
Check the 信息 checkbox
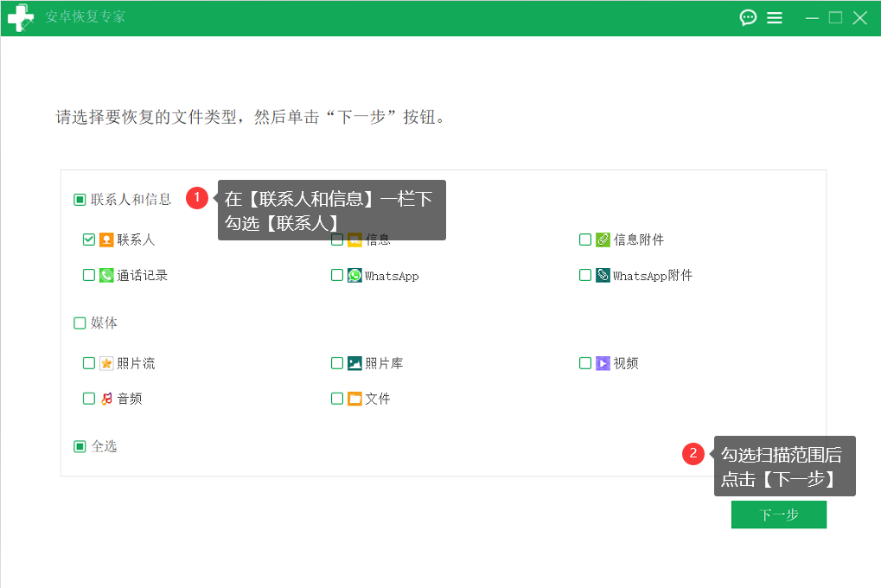(x=337, y=240)
